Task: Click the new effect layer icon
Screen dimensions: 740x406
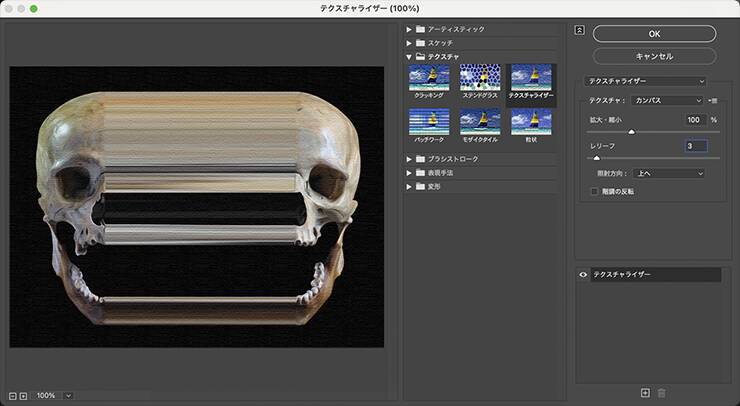Action: tap(645, 393)
